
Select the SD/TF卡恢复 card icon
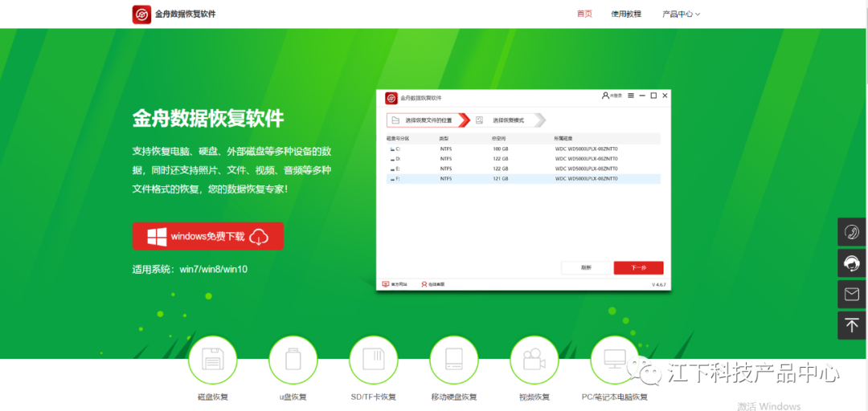pyautogui.click(x=373, y=360)
